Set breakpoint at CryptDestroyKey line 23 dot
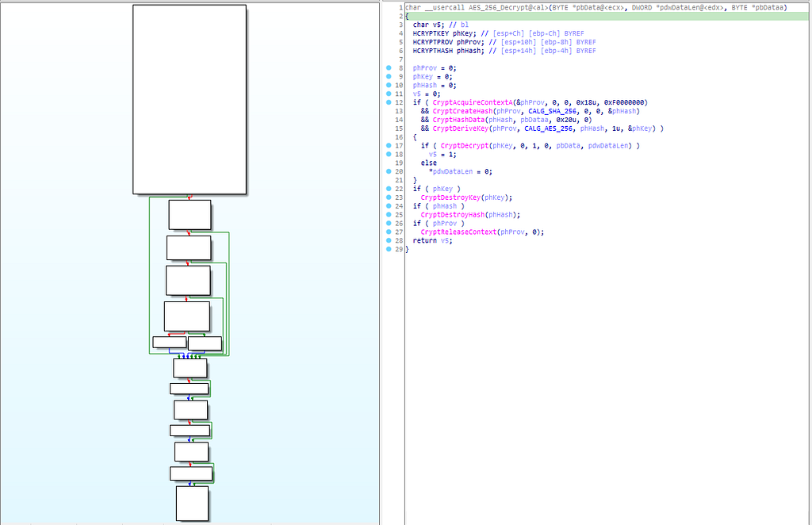 [x=389, y=197]
